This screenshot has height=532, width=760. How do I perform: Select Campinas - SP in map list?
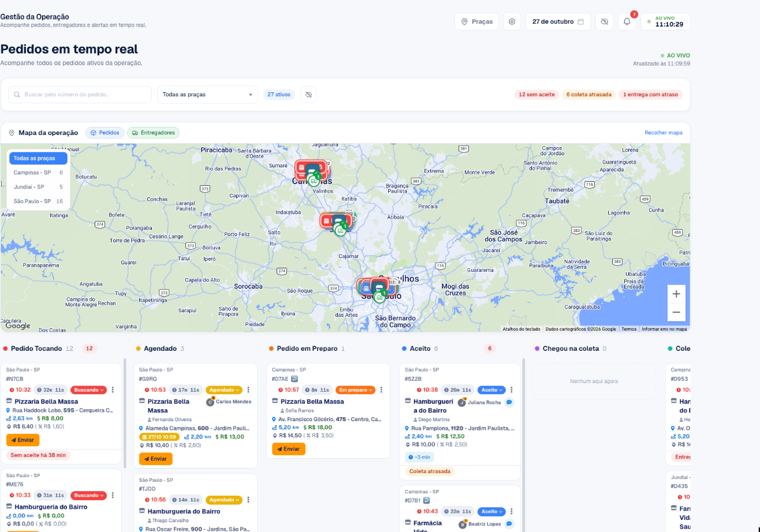point(38,173)
